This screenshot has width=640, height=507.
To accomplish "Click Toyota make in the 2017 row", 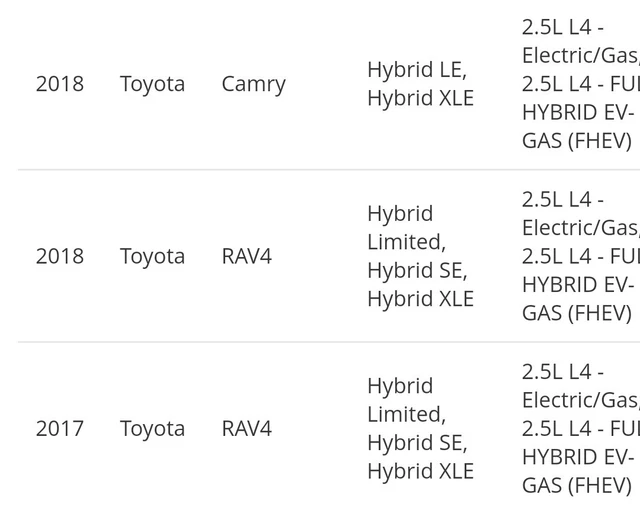I will point(152,429).
